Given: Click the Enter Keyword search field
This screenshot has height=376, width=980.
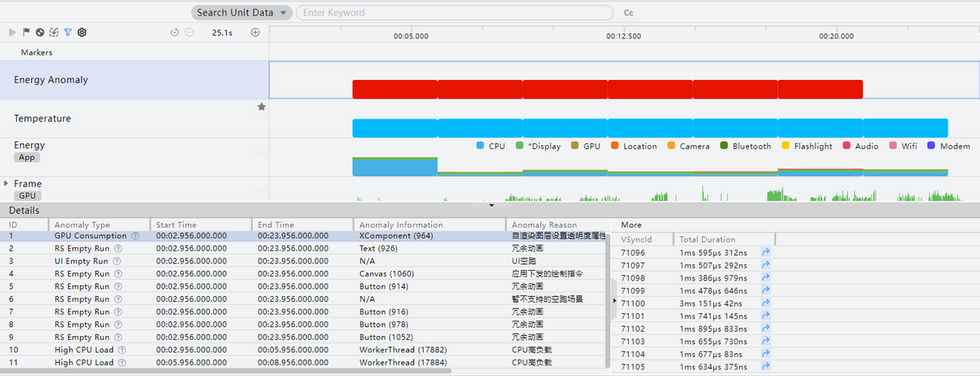Looking at the screenshot, I should click(454, 13).
